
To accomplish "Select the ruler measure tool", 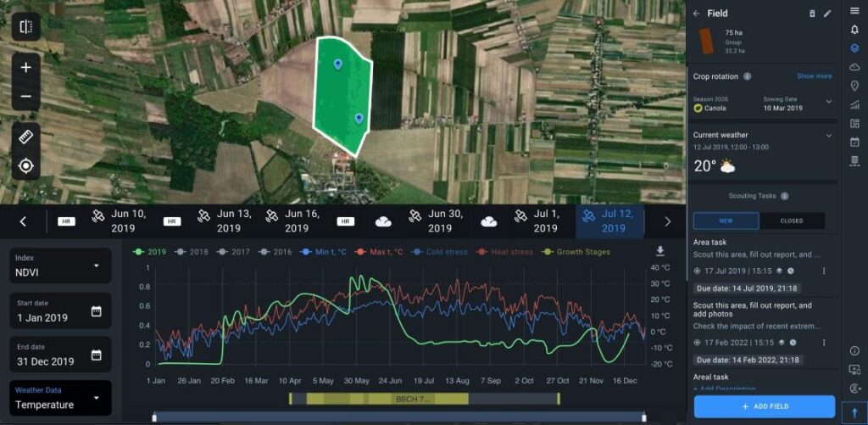I will tap(26, 137).
